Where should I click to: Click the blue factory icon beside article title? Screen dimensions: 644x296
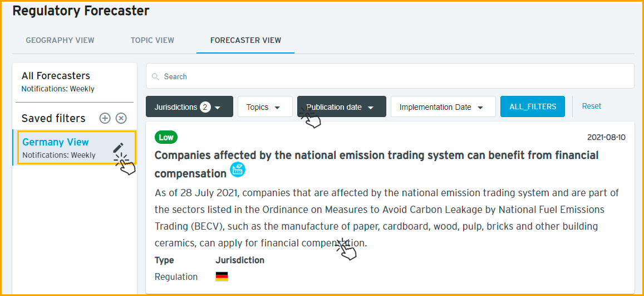coord(237,169)
